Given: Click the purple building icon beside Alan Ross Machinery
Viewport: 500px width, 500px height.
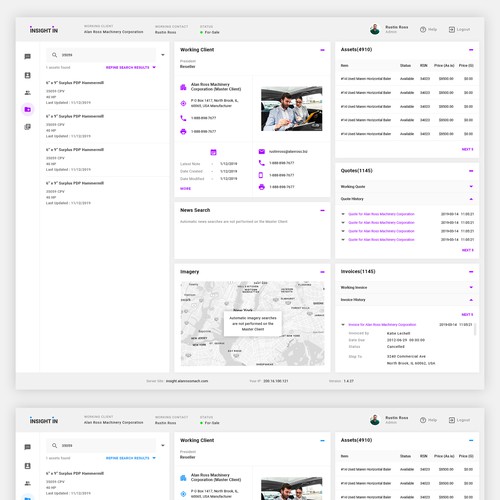Looking at the screenshot, I should [x=183, y=87].
